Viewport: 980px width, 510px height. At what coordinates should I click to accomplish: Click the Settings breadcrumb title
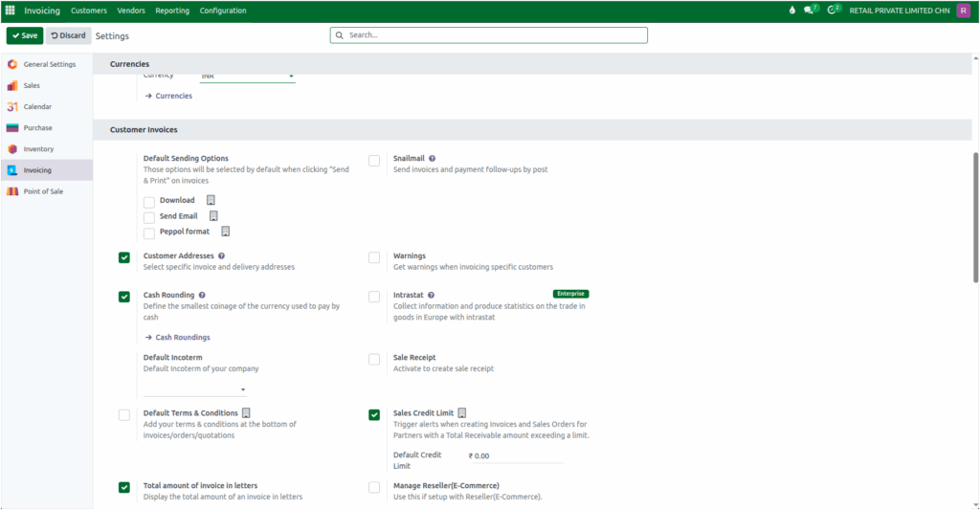pyautogui.click(x=112, y=36)
